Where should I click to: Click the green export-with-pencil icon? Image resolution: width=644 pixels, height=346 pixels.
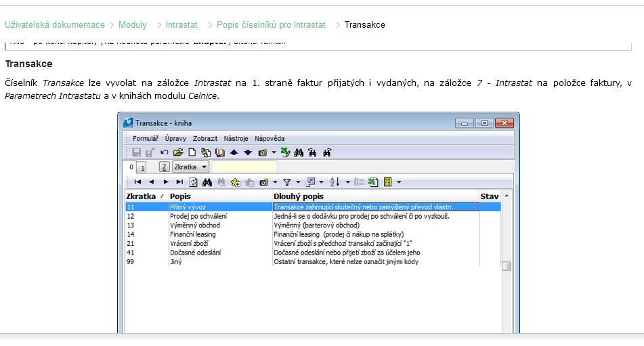(x=285, y=152)
